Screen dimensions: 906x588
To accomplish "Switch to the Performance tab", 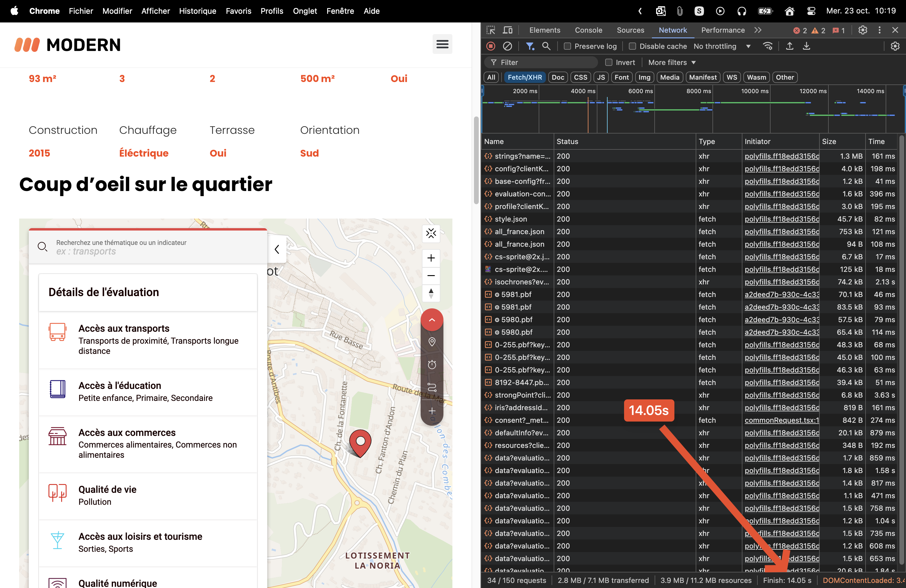I will tap(723, 30).
